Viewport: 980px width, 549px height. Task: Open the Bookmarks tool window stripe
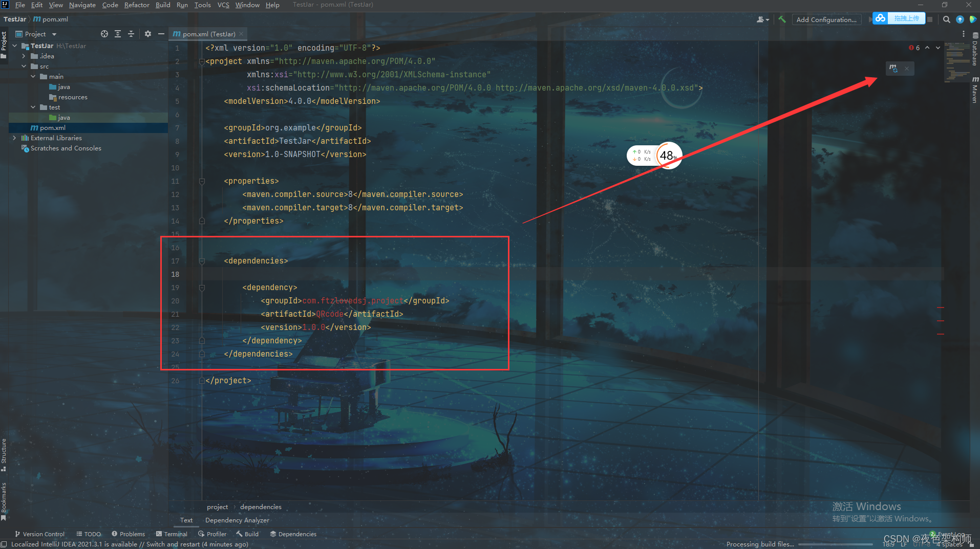(x=4, y=501)
